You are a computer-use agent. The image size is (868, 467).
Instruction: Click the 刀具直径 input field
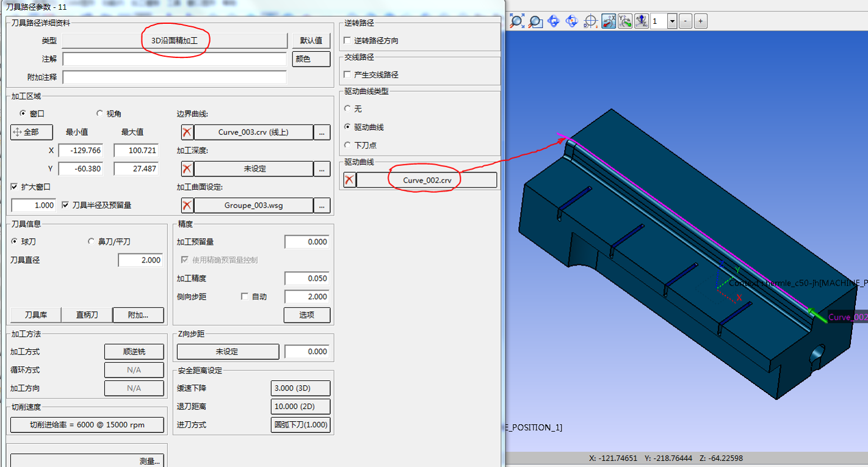click(x=140, y=260)
